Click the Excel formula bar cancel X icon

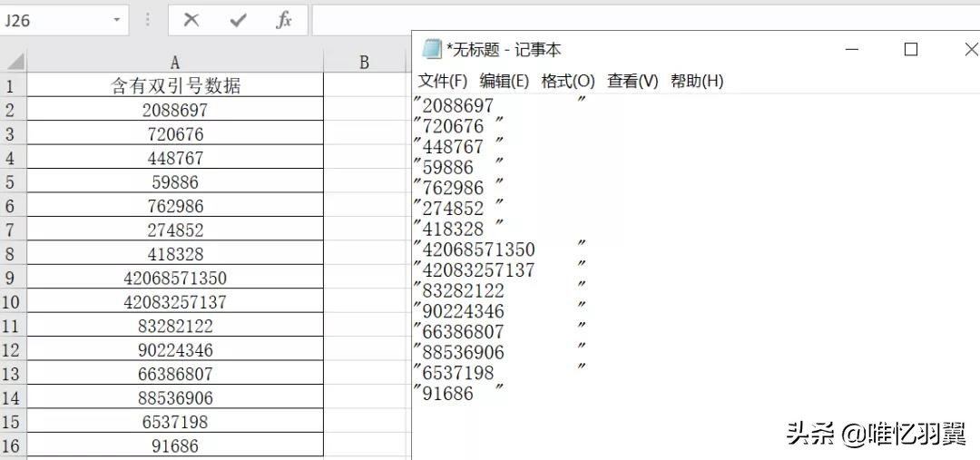tap(191, 21)
